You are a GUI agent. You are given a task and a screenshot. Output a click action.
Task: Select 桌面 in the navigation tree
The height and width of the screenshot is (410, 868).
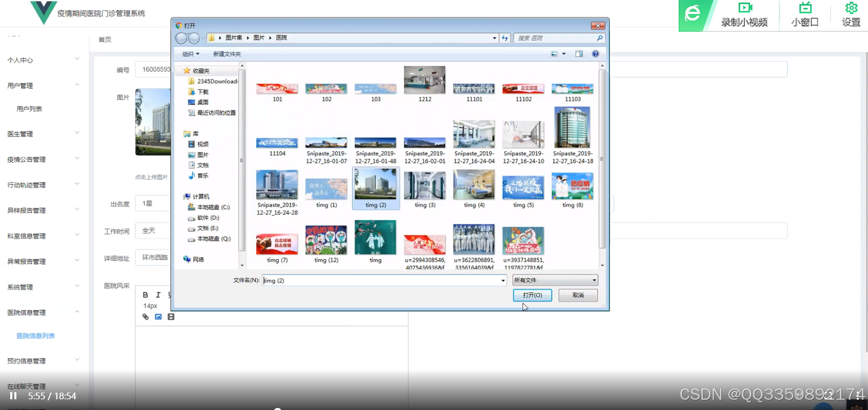[x=199, y=102]
